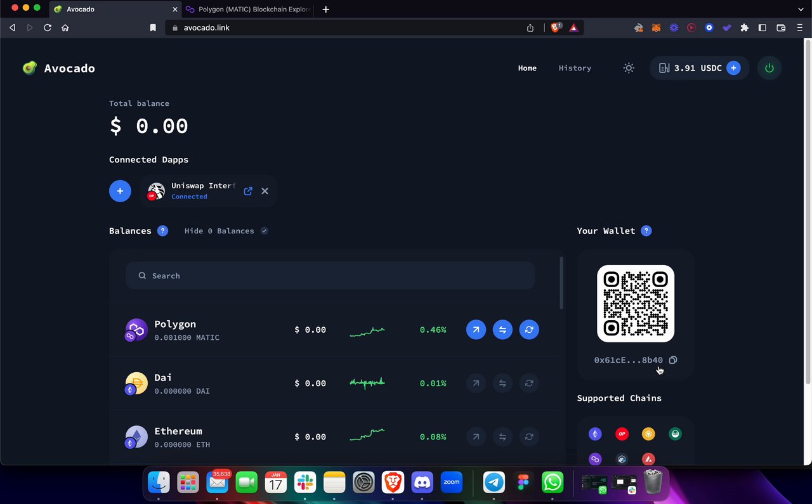This screenshot has width=812, height=504.
Task: Click the Polygon price chart sparkline
Action: (x=367, y=331)
